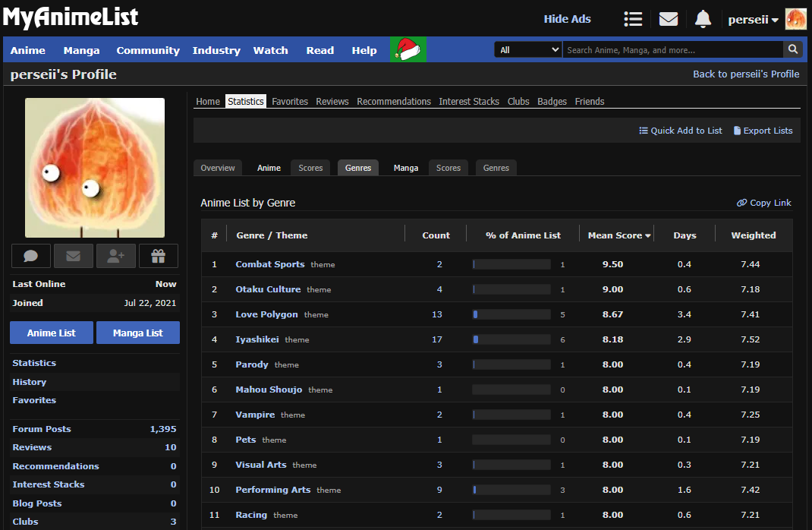Click Export Lists
The height and width of the screenshot is (530, 812).
coord(763,131)
